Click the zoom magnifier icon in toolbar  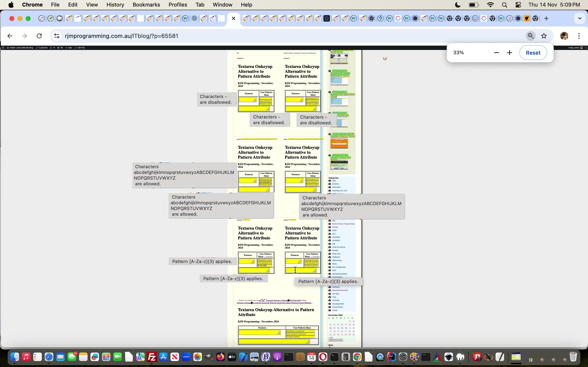point(530,35)
